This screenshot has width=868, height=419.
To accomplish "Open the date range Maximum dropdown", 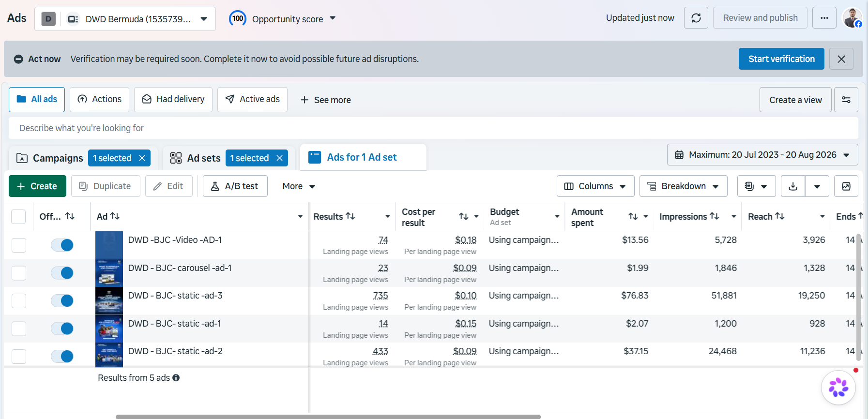I will point(762,155).
